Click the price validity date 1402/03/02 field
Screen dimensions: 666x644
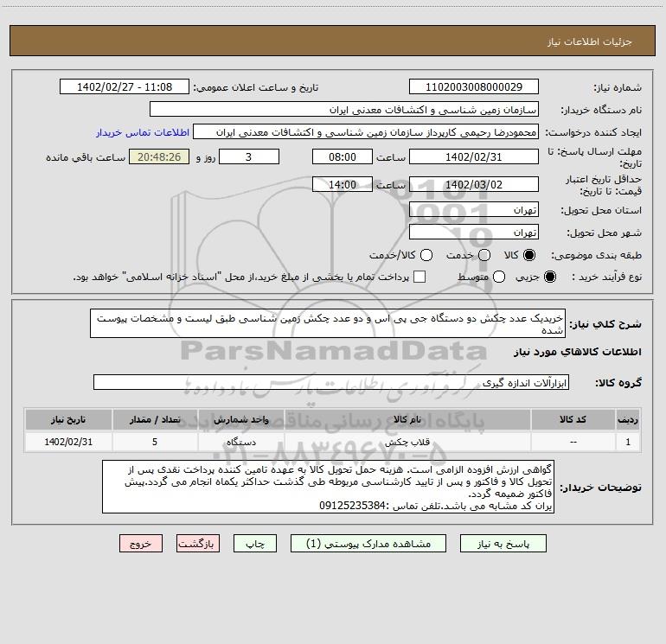click(474, 184)
